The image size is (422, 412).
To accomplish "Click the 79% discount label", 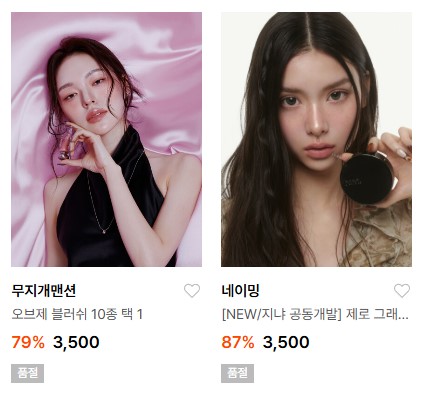I will coord(28,342).
